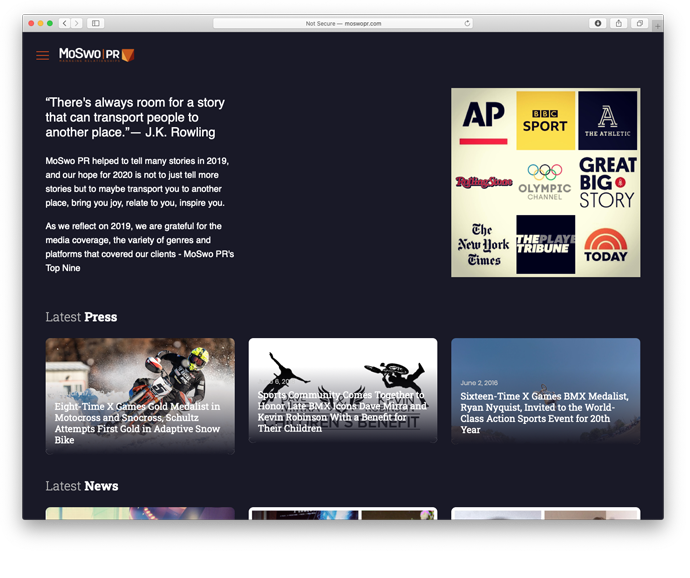Open the middle Latest News card

tap(343, 513)
